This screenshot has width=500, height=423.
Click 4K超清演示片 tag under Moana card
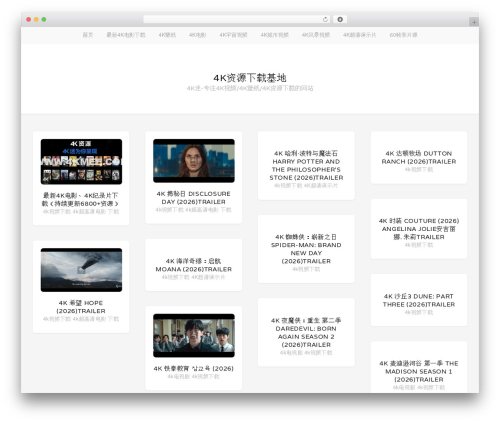[x=208, y=277]
